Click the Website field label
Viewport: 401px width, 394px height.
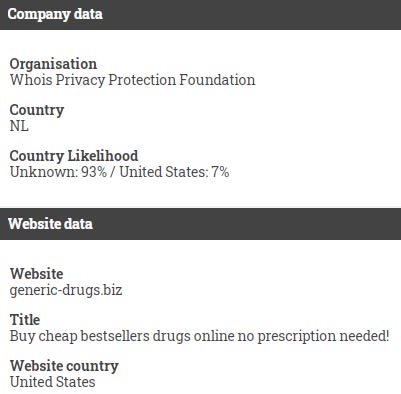(x=36, y=274)
